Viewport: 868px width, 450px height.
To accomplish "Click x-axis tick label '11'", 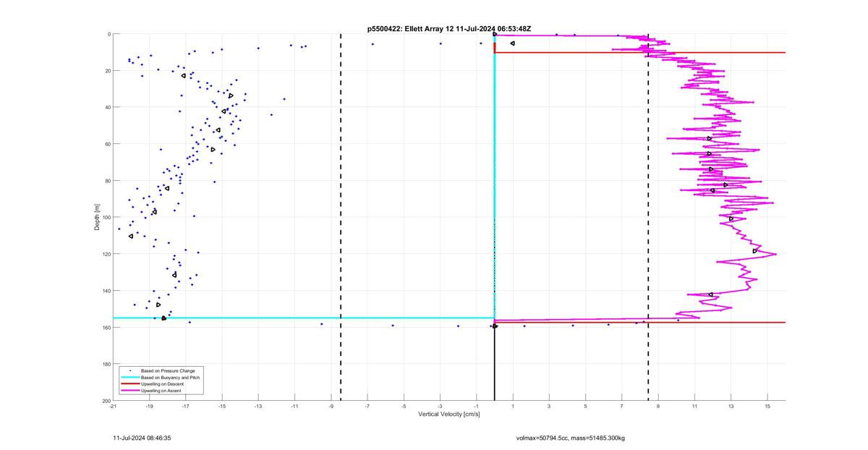I will [694, 407].
